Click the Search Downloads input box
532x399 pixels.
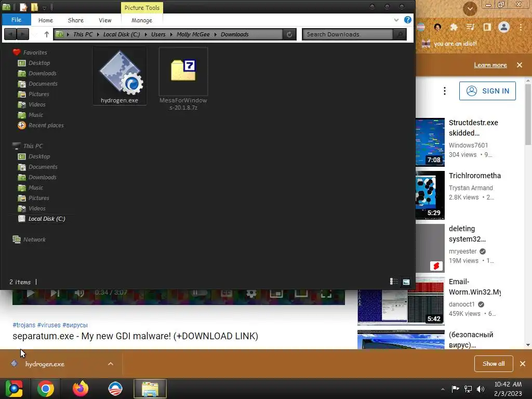coord(348,34)
